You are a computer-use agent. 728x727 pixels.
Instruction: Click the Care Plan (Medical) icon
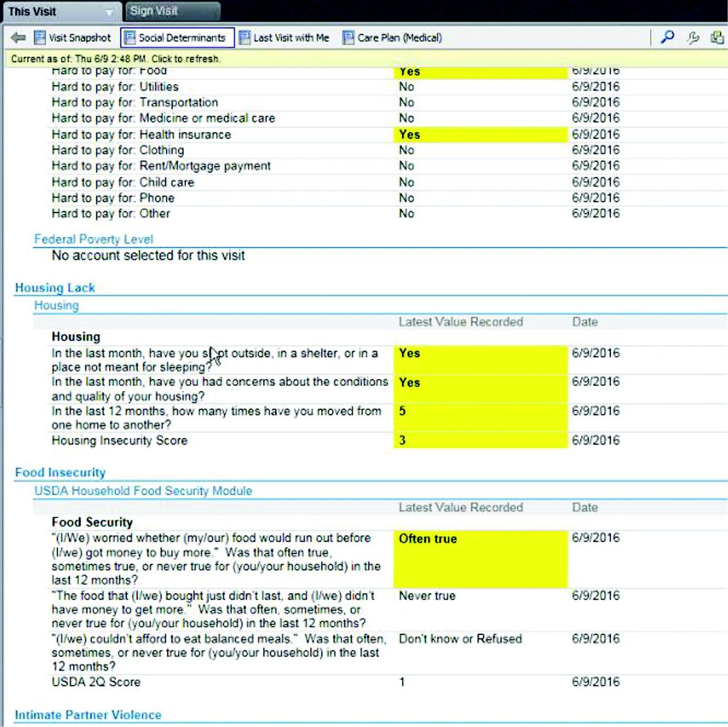tap(348, 38)
